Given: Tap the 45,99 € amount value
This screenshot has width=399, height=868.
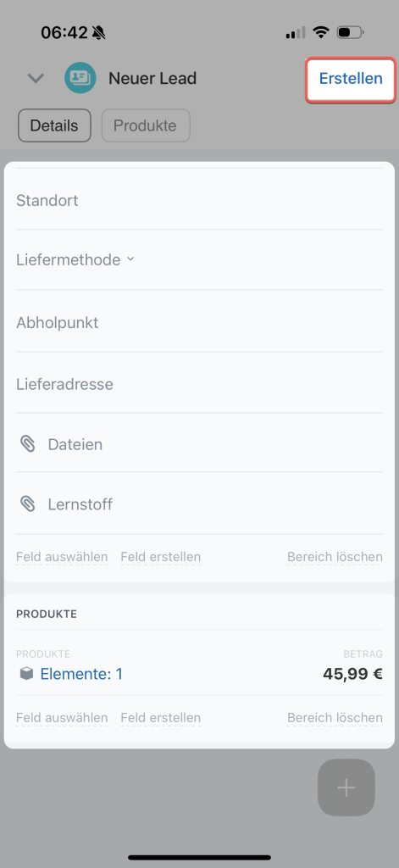Looking at the screenshot, I should pos(352,674).
